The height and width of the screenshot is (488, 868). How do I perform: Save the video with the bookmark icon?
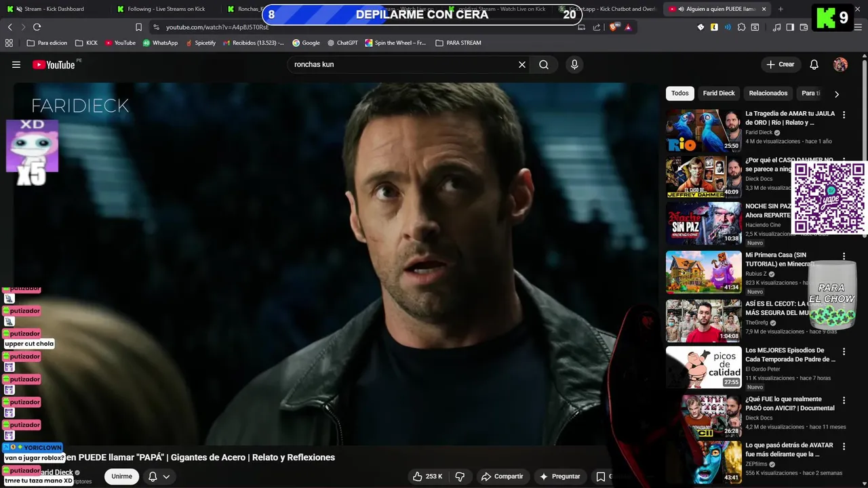point(600,476)
